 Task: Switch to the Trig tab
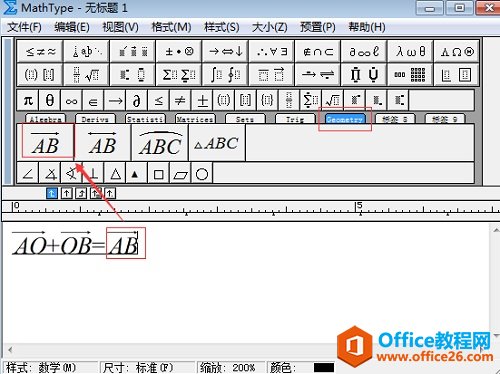[x=295, y=119]
